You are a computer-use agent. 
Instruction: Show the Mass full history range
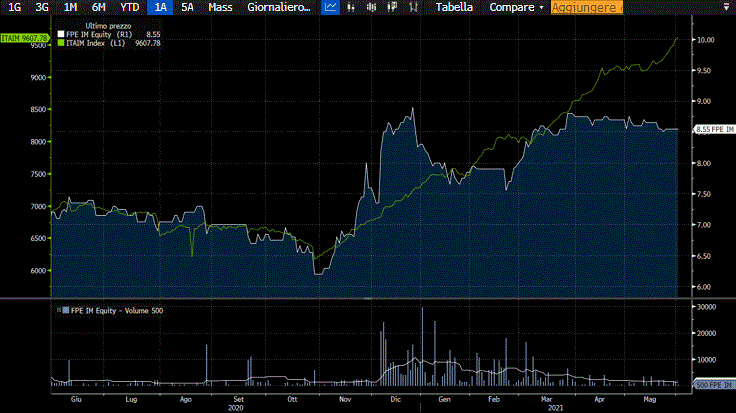[x=220, y=7]
